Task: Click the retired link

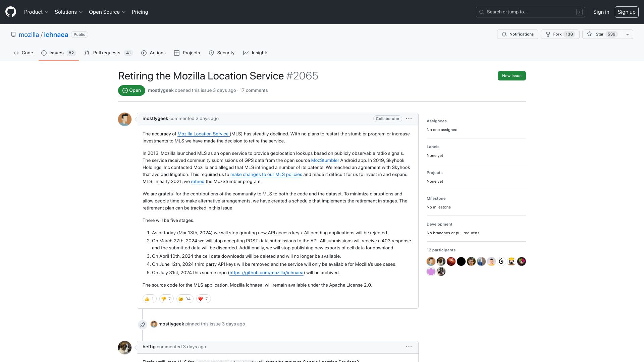Action: (x=198, y=182)
